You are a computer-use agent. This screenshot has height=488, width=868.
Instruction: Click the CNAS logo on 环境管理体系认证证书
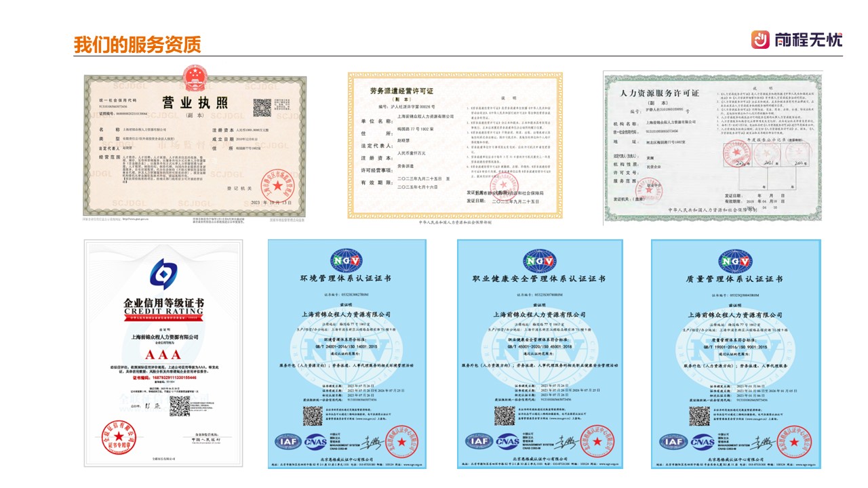coord(315,441)
